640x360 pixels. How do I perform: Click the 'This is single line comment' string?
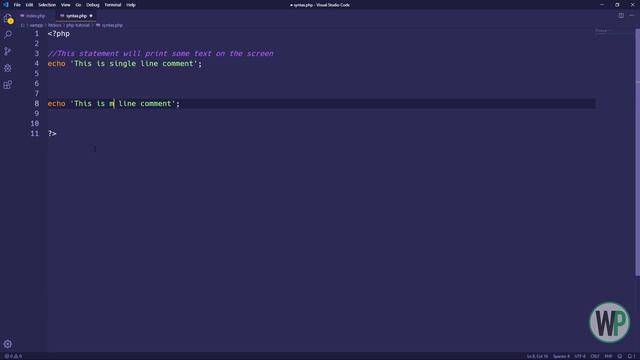pyautogui.click(x=134, y=64)
